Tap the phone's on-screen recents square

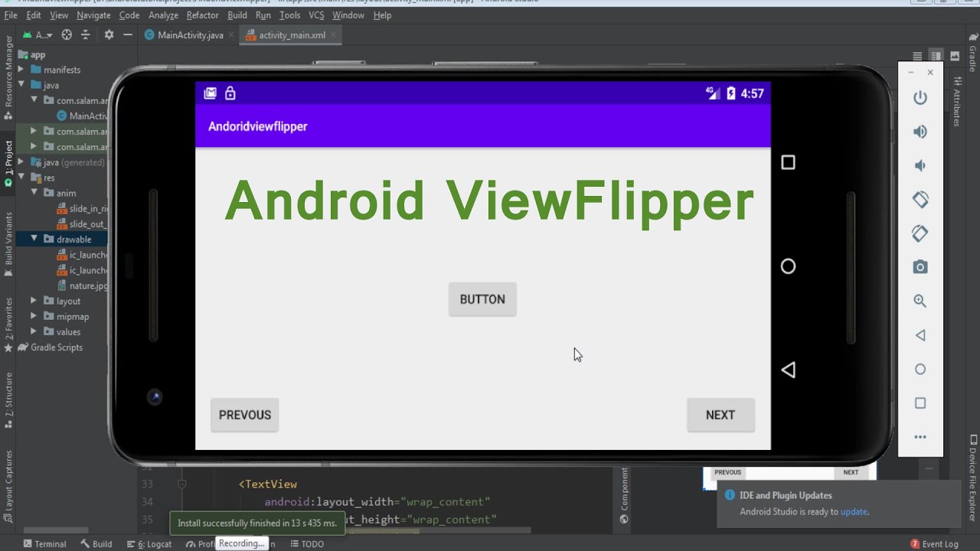[788, 162]
